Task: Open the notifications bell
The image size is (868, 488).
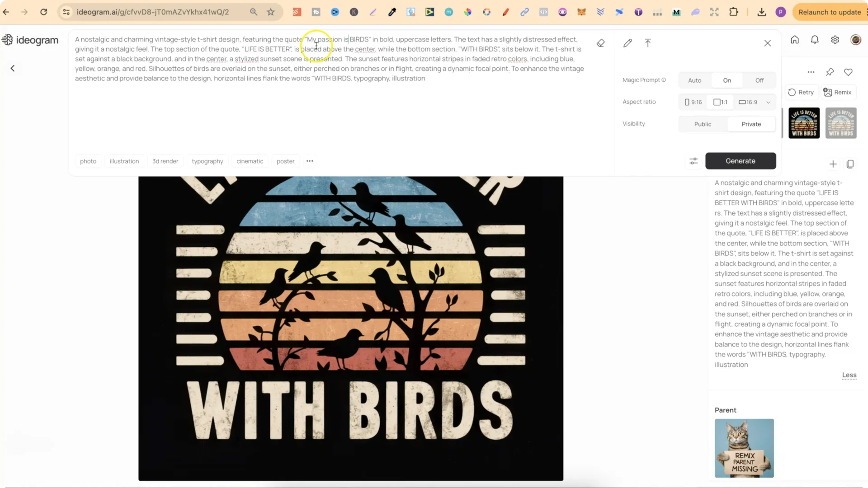Action: coord(815,40)
